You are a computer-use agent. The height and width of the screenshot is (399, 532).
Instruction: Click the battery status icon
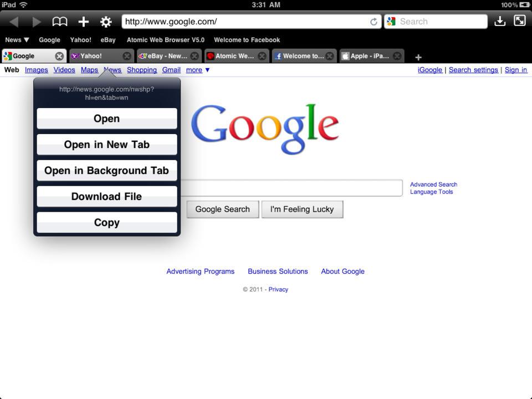[524, 5]
